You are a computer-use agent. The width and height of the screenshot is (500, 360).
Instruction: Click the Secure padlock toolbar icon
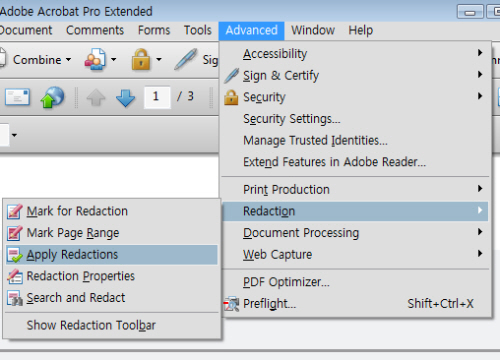tap(141, 60)
